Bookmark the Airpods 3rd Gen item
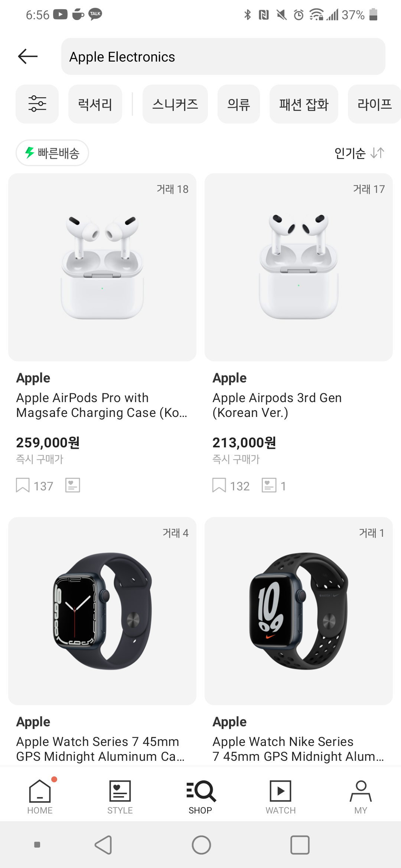 [x=219, y=485]
